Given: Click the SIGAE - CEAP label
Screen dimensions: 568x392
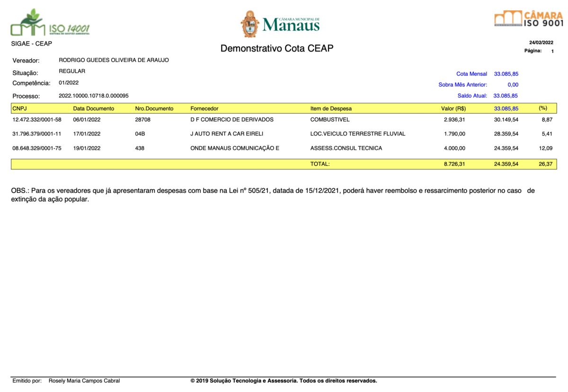Looking at the screenshot, I should tap(31, 44).
